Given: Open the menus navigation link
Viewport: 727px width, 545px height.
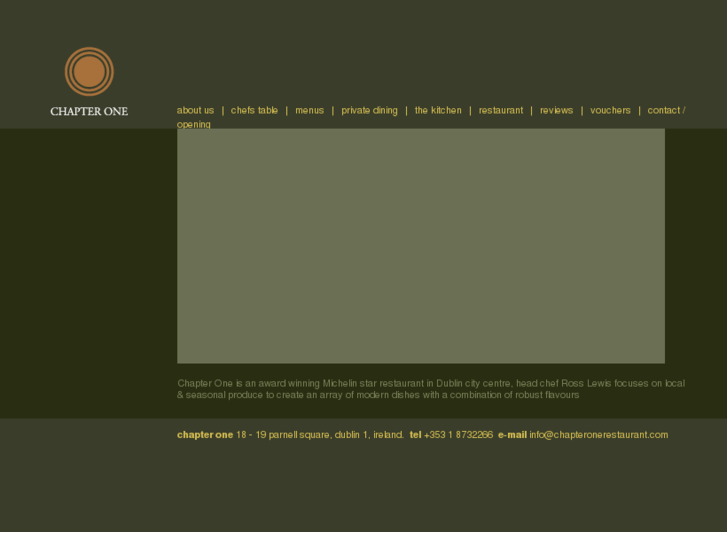Looking at the screenshot, I should coord(310,110).
